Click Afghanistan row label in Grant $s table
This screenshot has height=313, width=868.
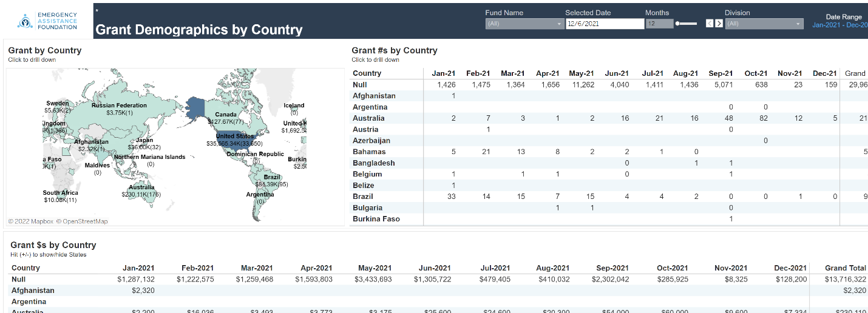pos(33,291)
